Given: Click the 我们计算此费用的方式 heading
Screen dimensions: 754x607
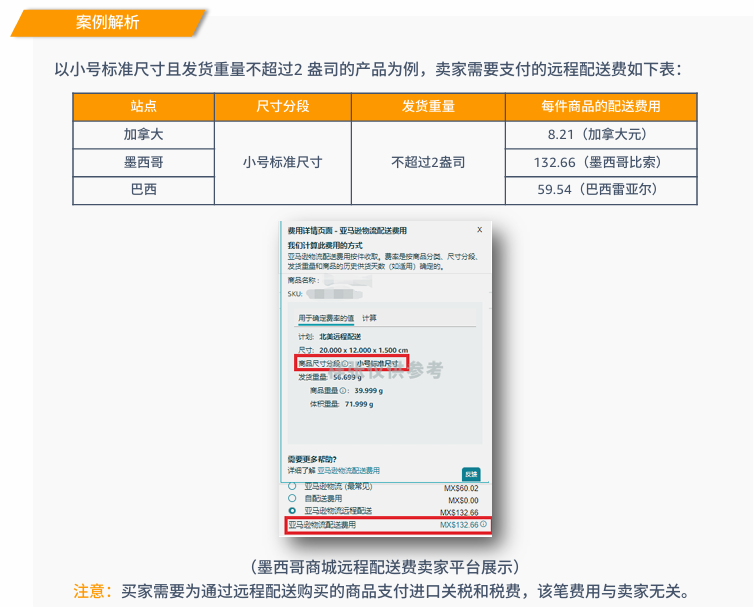Looking at the screenshot, I should coord(325,245).
